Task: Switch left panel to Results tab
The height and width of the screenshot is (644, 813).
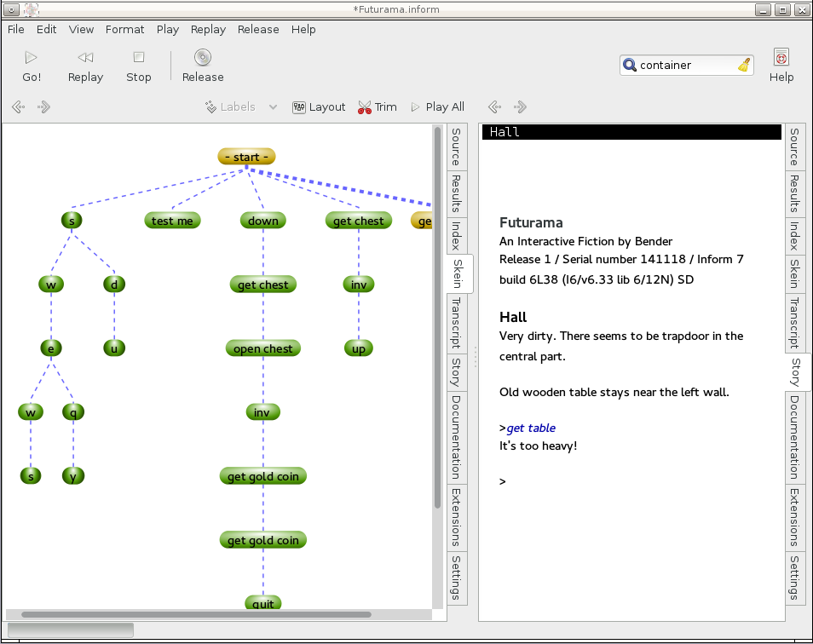Action: coord(456,193)
